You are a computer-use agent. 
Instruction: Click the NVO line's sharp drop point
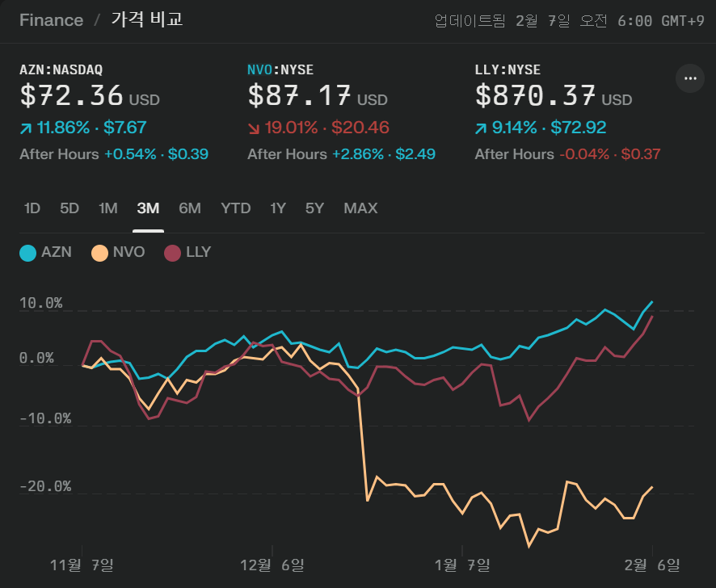(x=368, y=501)
